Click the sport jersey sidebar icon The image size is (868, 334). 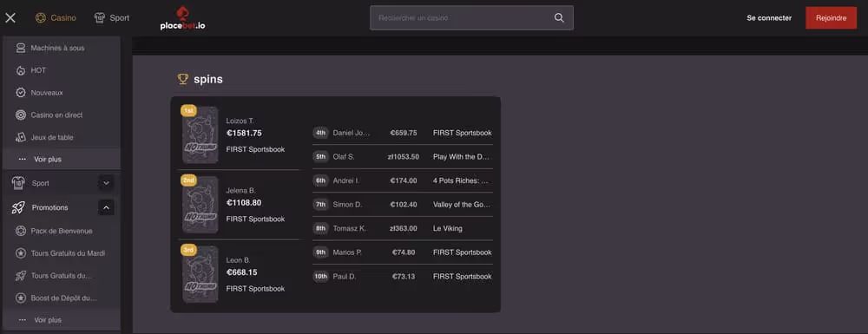[18, 183]
